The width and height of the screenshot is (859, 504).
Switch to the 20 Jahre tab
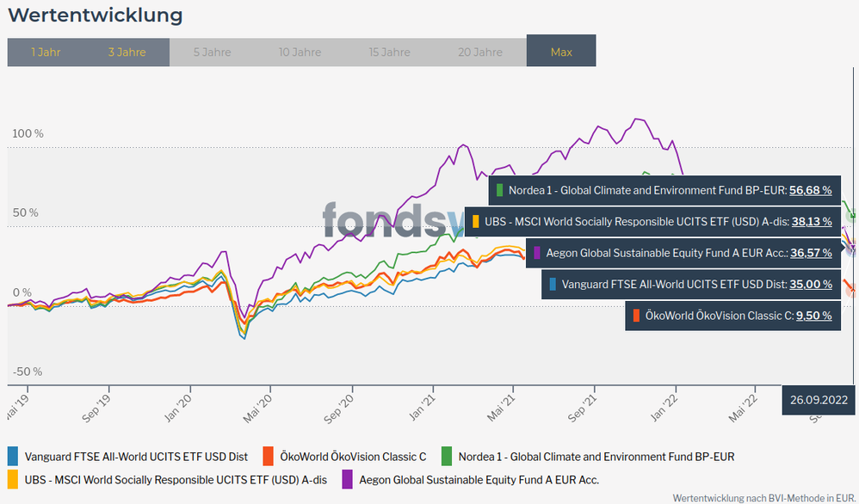(479, 52)
